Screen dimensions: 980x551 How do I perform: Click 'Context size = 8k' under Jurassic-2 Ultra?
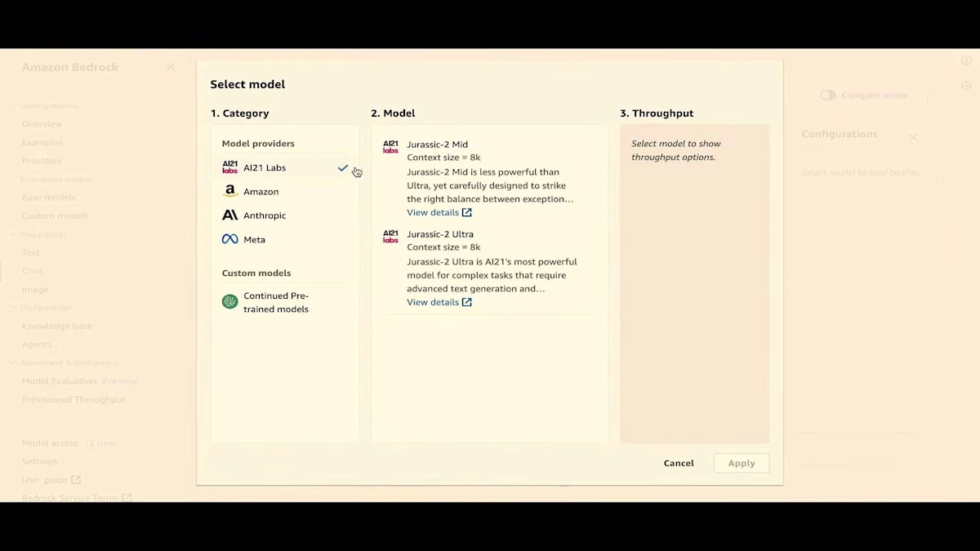coord(443,247)
